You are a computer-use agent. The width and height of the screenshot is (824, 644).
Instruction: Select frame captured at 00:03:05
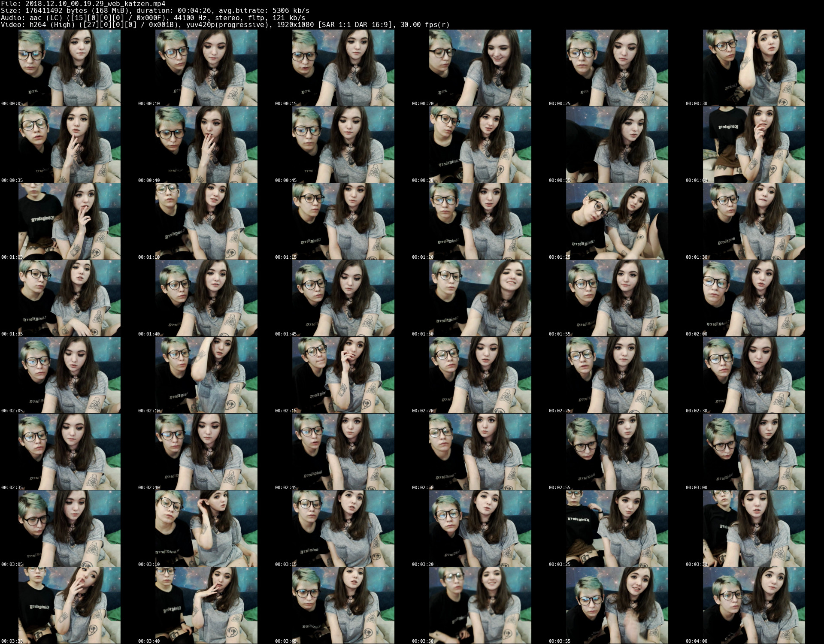70,529
